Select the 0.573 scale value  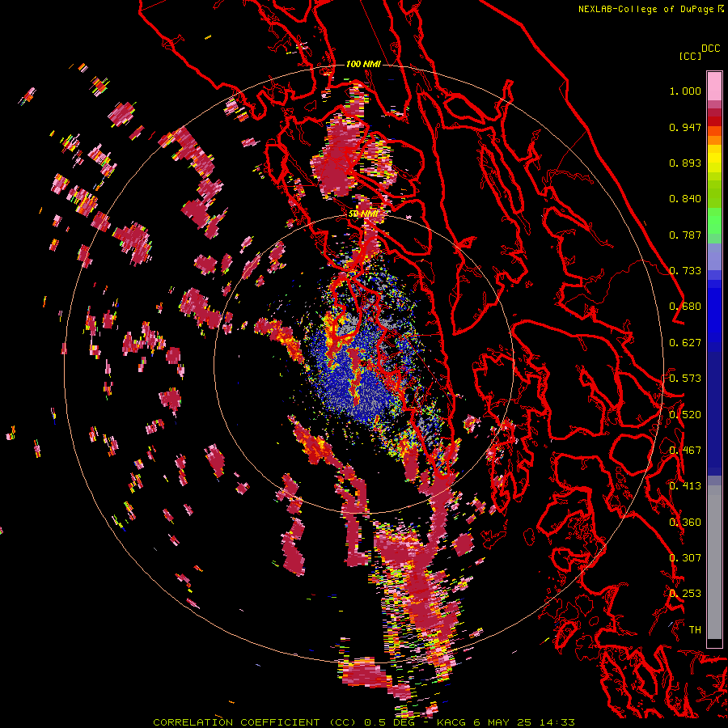[685, 379]
